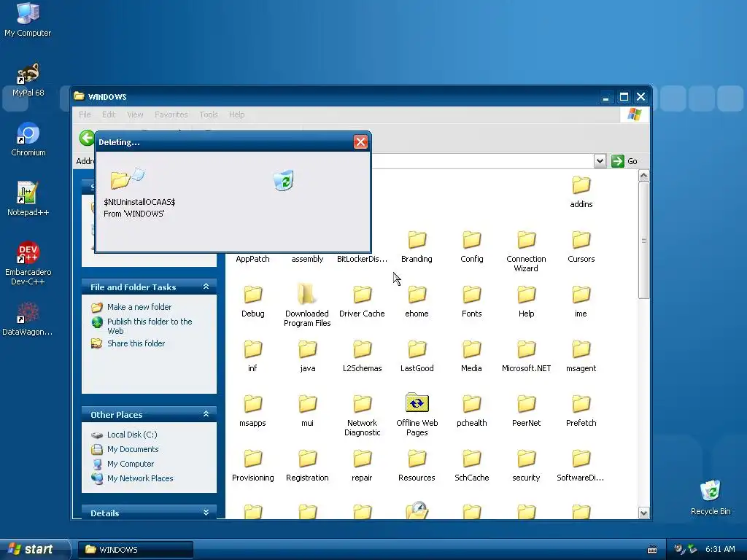Click the vertical scrollbar thumb
This screenshot has width=747, height=560.
coord(643,240)
